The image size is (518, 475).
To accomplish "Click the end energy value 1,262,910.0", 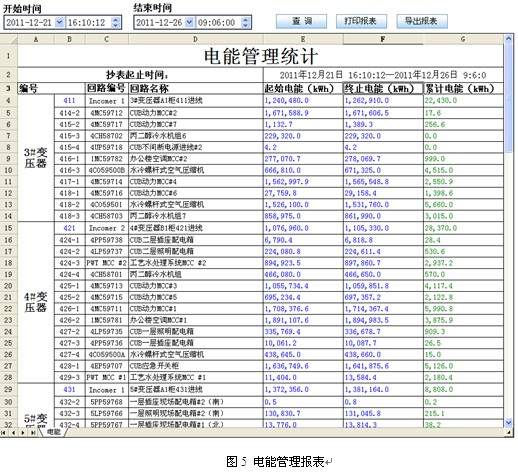I will coord(383,101).
